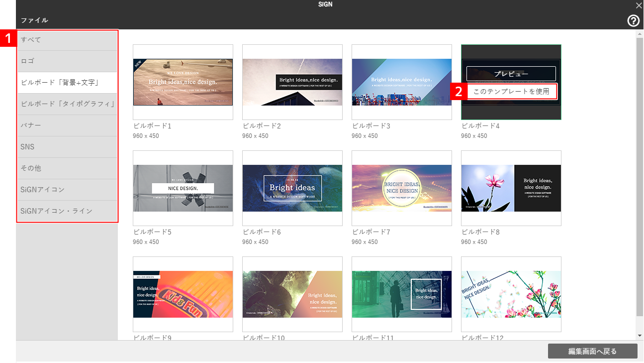Viewport: 644px width, 363px height.
Task: Click the ビルボード8 title text
Action: pyautogui.click(x=480, y=232)
